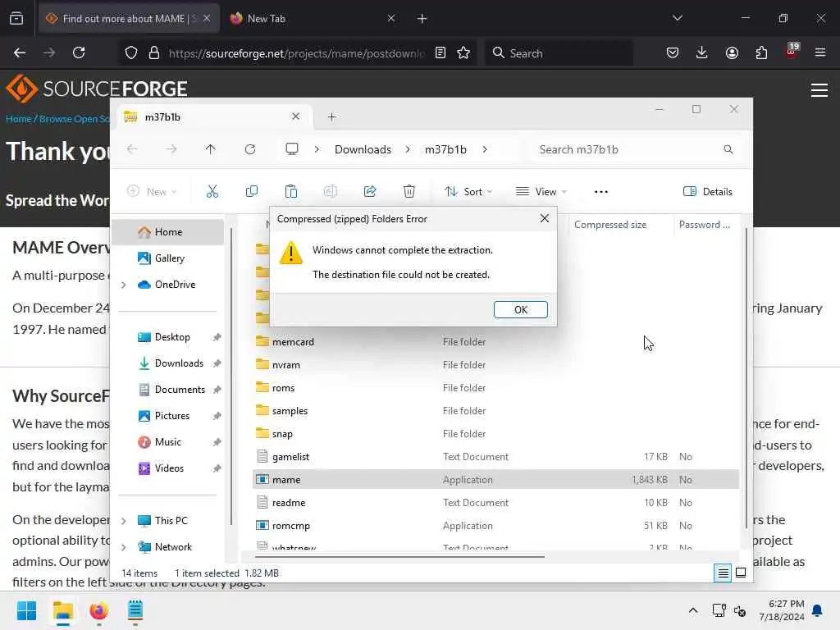The height and width of the screenshot is (630, 840).
Task: Open Firefox from the taskbar
Action: [98, 611]
